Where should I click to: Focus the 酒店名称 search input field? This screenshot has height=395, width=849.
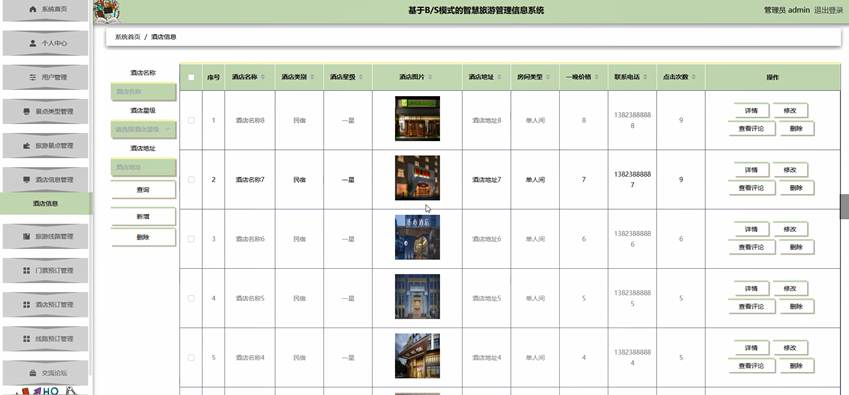pyautogui.click(x=143, y=91)
